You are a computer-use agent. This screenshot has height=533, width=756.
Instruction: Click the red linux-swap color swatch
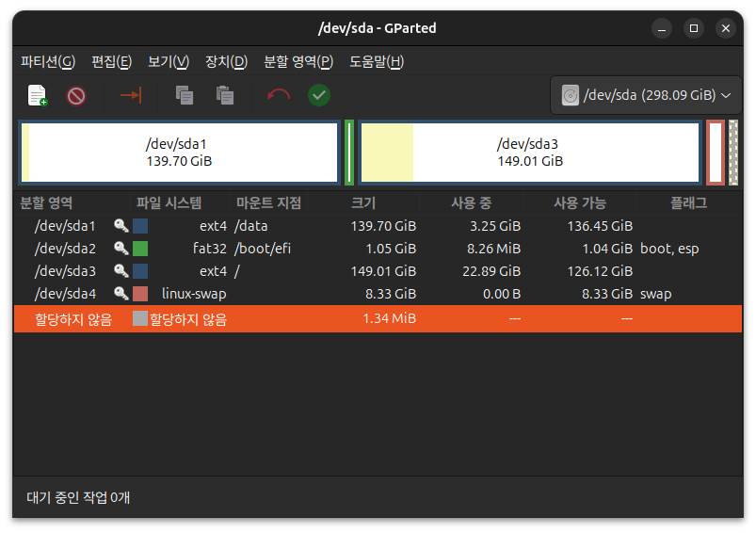tap(140, 294)
